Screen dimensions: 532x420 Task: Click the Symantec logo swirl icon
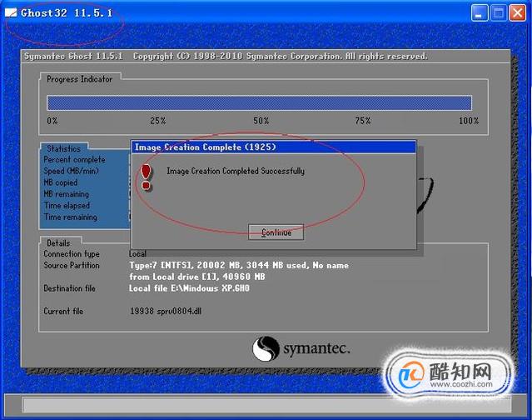pos(266,348)
